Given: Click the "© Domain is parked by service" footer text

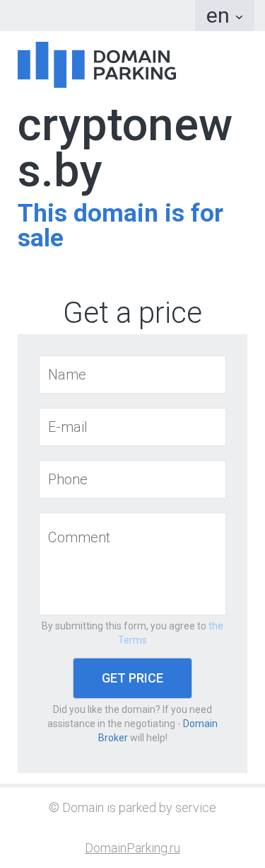Looking at the screenshot, I should 132,808.
